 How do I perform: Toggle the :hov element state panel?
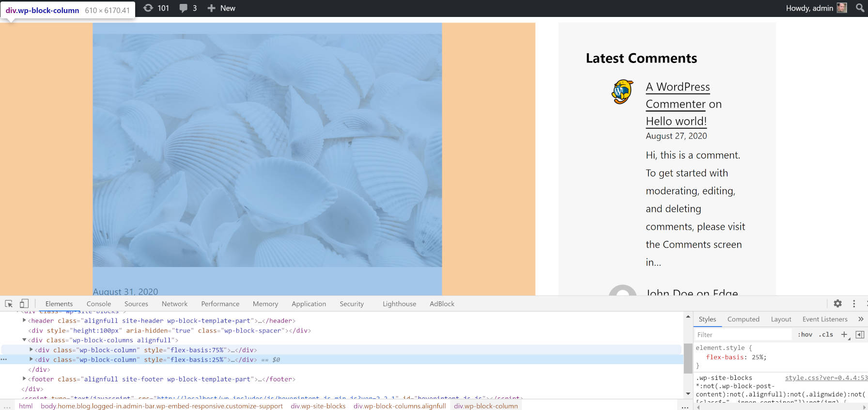click(x=805, y=334)
